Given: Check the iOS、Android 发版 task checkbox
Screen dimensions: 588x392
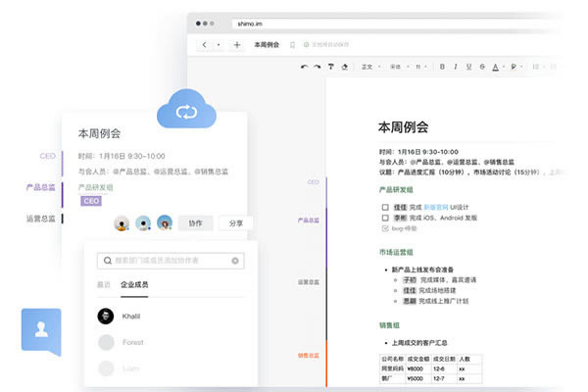Looking at the screenshot, I should [384, 218].
